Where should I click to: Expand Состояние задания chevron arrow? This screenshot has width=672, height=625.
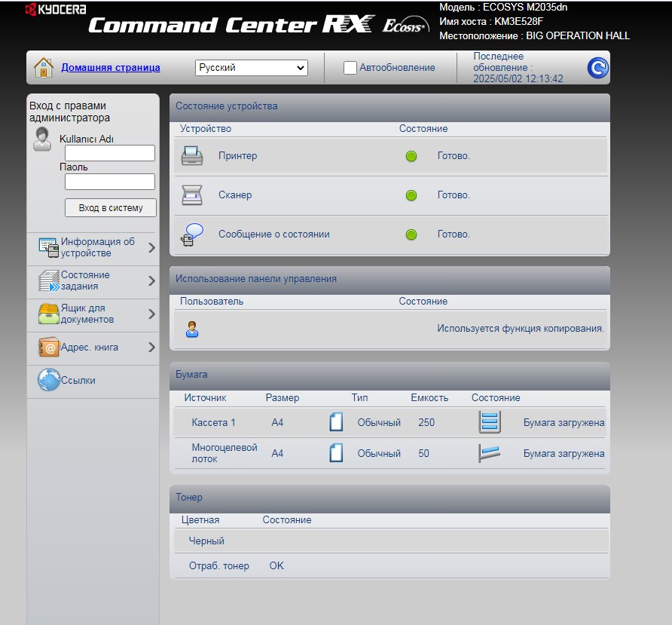(x=151, y=280)
